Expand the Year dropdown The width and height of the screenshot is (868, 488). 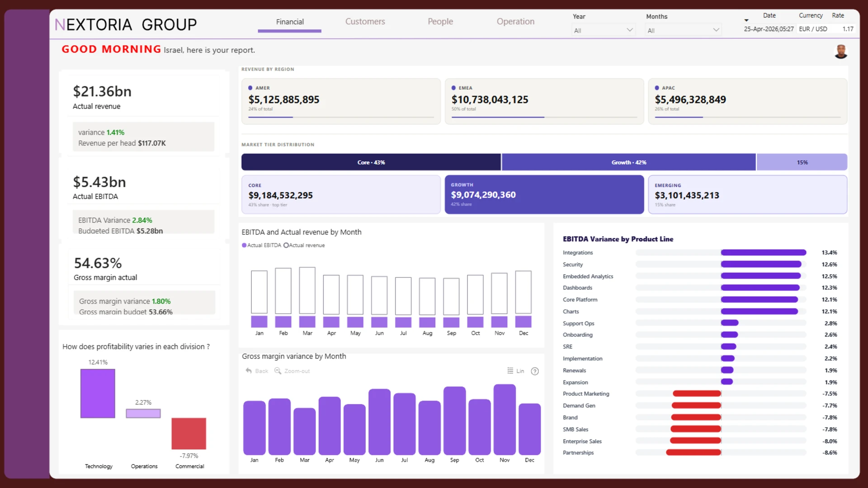point(603,30)
